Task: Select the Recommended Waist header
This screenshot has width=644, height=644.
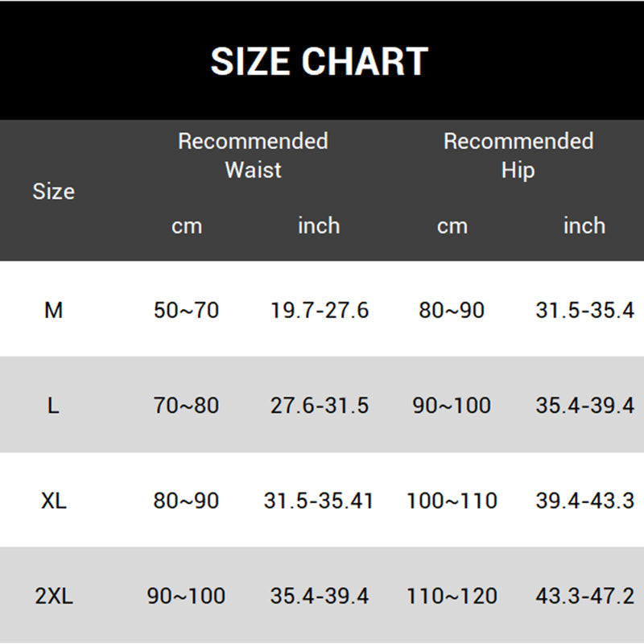Action: pos(253,155)
